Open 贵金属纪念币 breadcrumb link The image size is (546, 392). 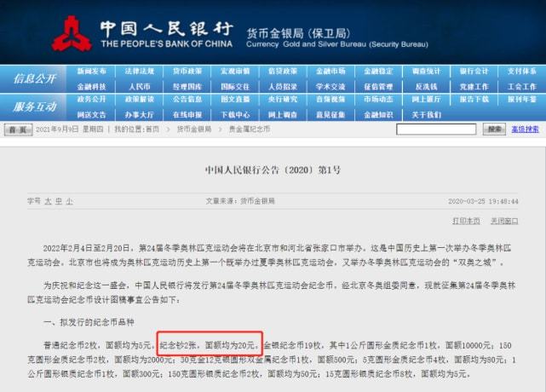[250, 130]
